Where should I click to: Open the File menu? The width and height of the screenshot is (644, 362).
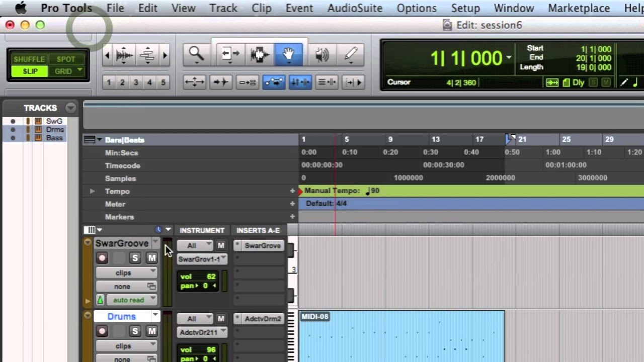pyautogui.click(x=115, y=8)
